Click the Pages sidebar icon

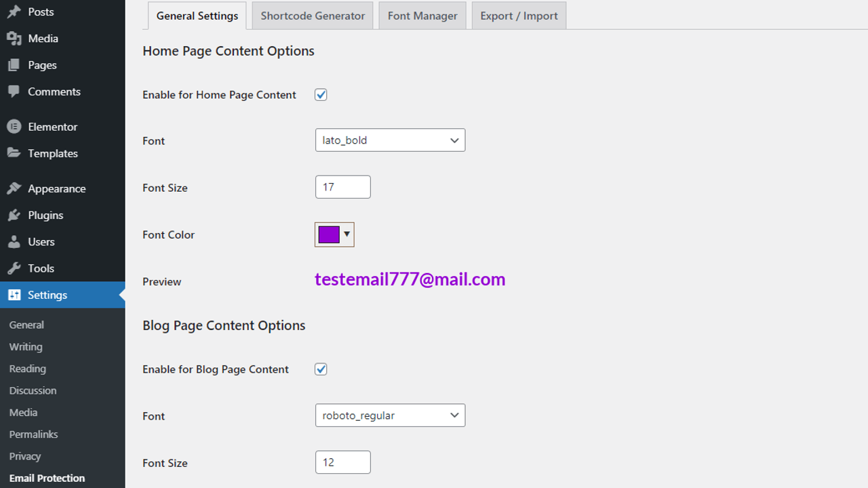(15, 65)
